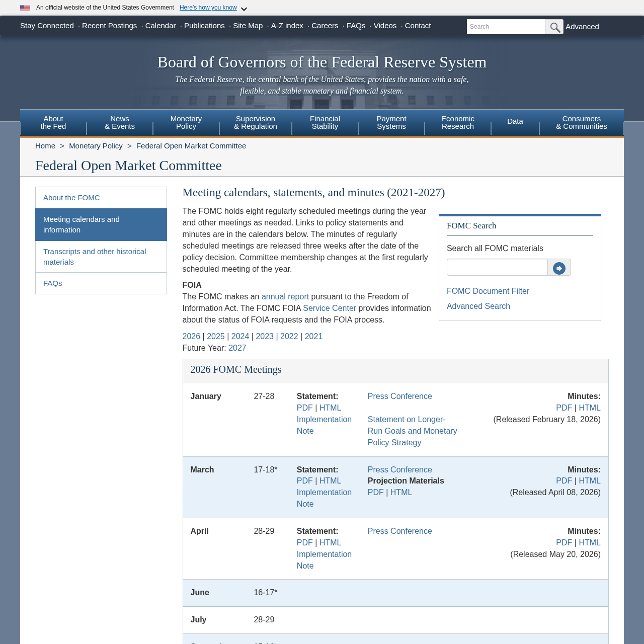The height and width of the screenshot is (644, 644).
Task: Open the Careers link
Action: click(x=325, y=26)
